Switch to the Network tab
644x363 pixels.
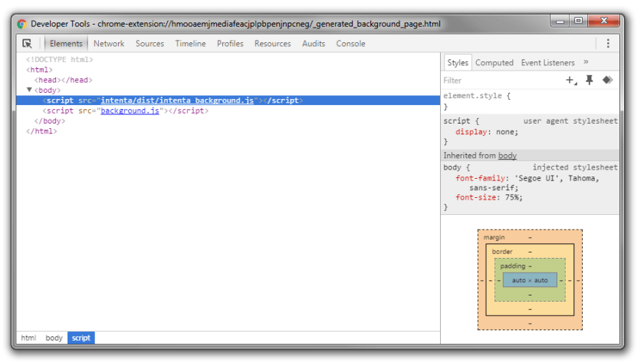pos(109,44)
